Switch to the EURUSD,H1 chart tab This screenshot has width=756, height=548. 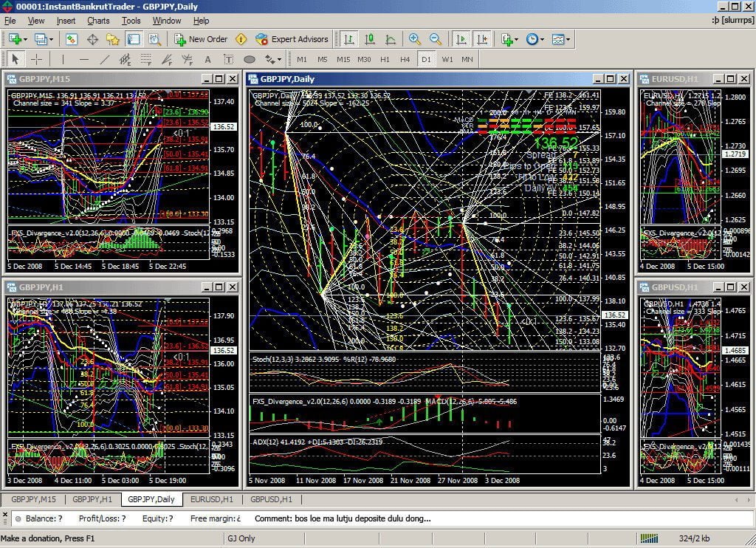[212, 499]
